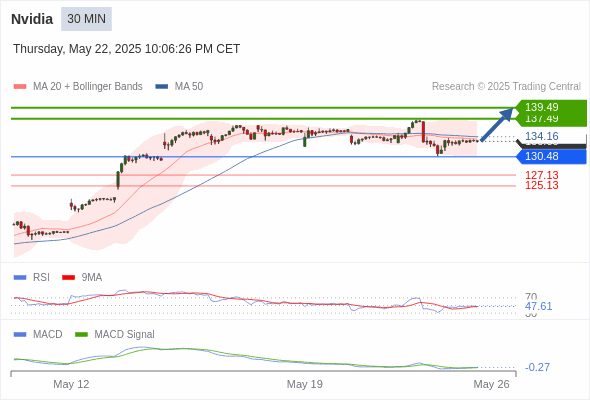Screen dimensions: 590x400
Task: Click the 134.16 MA 50 value label
Action: 541,136
